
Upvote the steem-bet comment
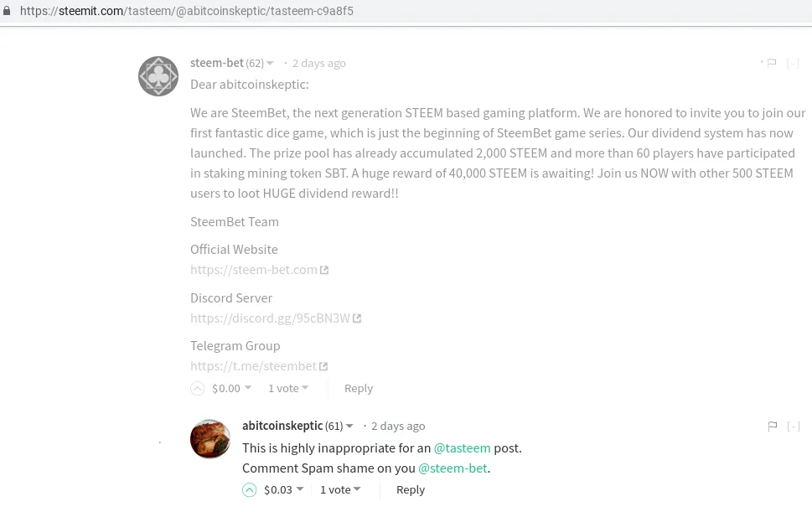coord(198,389)
